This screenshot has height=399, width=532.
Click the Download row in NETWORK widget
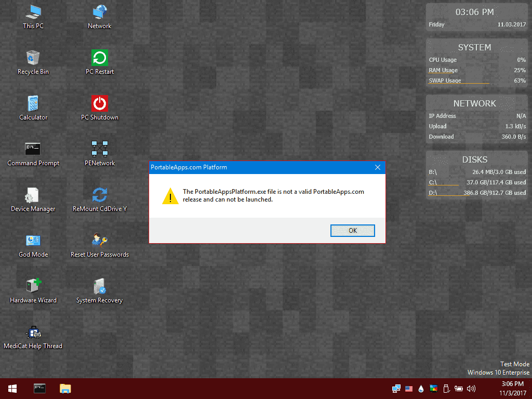477,137
